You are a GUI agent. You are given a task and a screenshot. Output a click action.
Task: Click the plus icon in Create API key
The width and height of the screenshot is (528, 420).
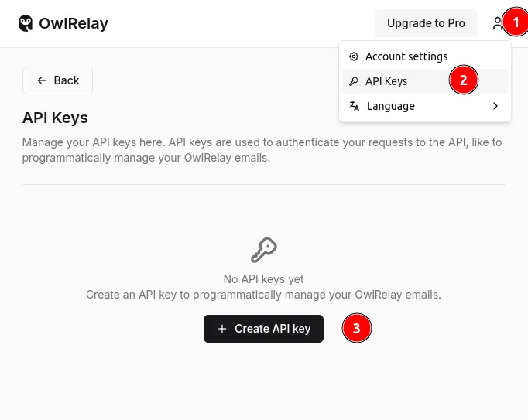(222, 329)
